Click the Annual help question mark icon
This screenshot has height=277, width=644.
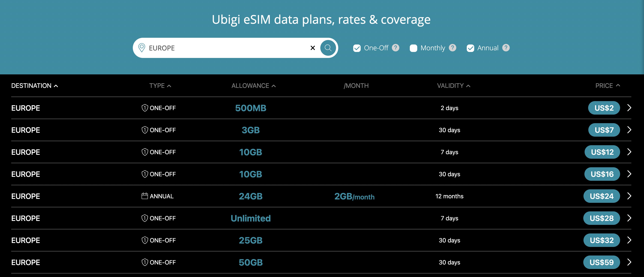point(506,47)
